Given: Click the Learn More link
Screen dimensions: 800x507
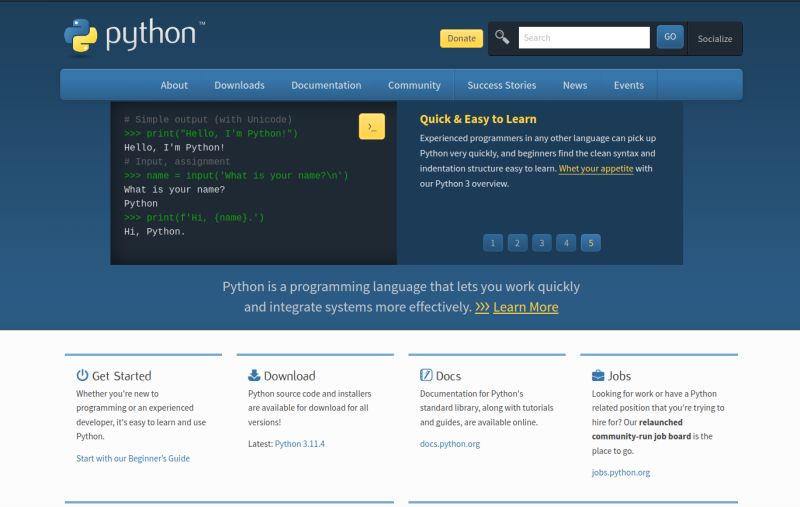Looking at the screenshot, I should click(x=526, y=307).
